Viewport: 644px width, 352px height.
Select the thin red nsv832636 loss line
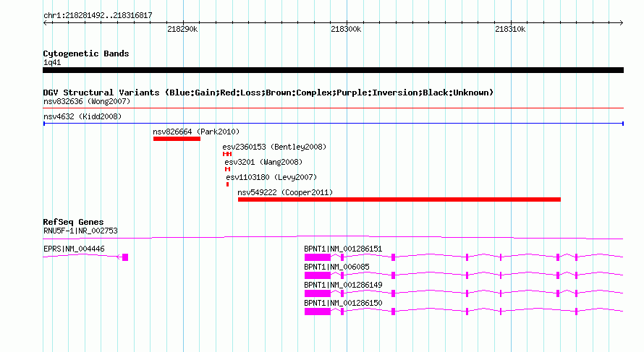(x=333, y=108)
